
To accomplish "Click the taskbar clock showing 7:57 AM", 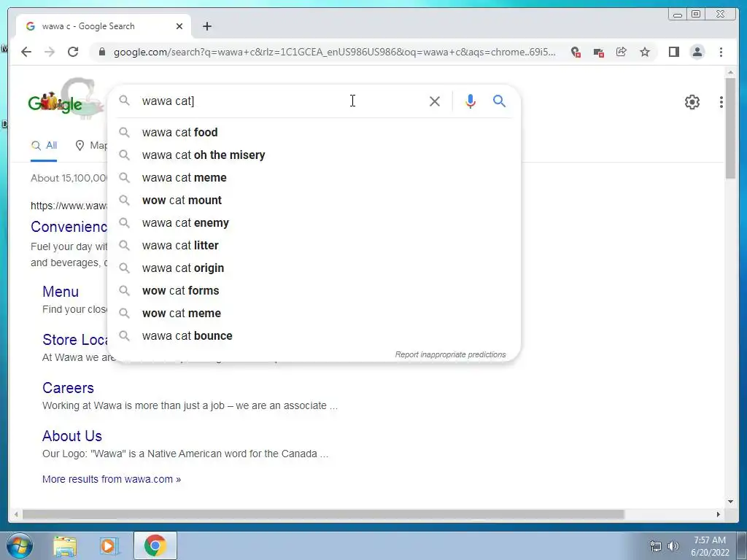I will point(710,546).
